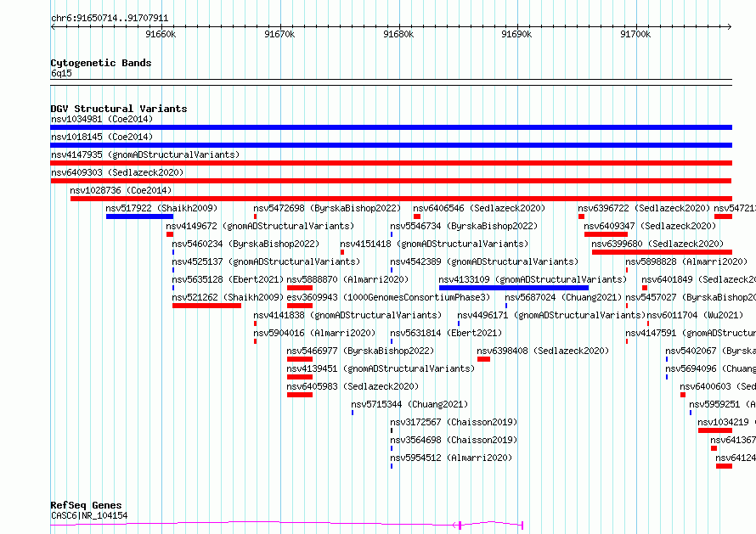Select the nsv6405983 red variant bar

299,395
